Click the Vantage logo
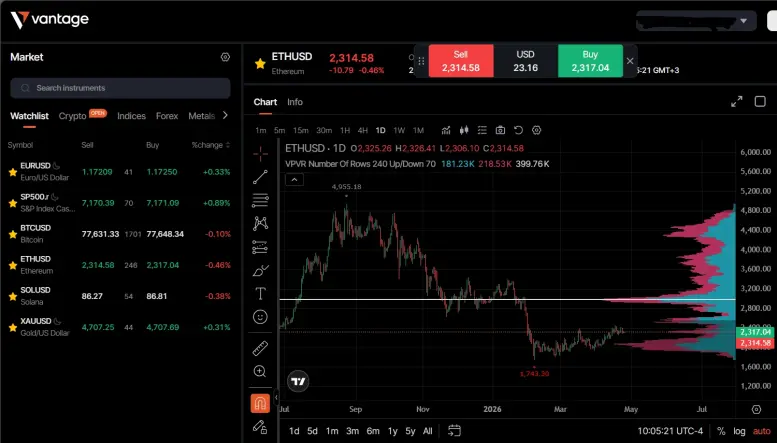This screenshot has height=443, width=777. click(50, 20)
